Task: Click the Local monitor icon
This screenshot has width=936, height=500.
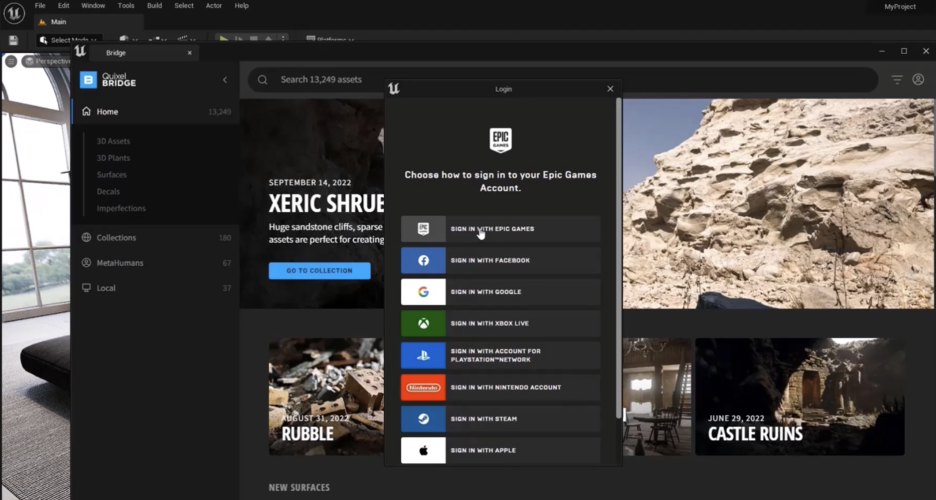Action: [x=87, y=288]
